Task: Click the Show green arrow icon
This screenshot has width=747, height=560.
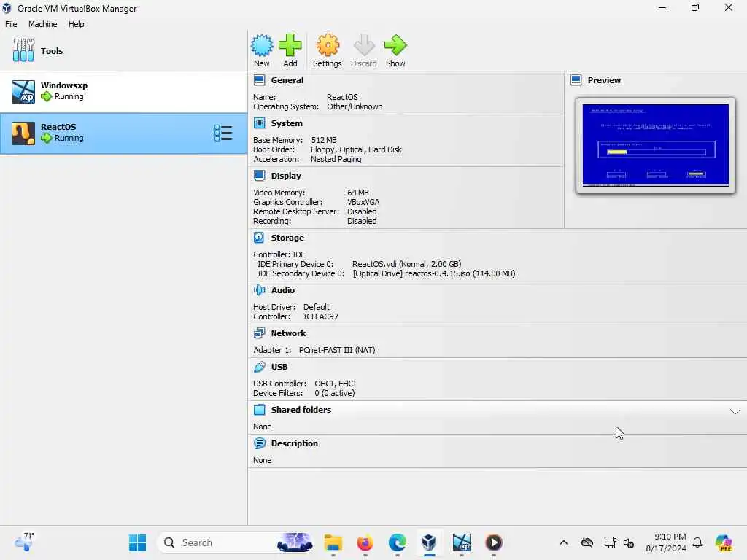Action: pos(395,46)
